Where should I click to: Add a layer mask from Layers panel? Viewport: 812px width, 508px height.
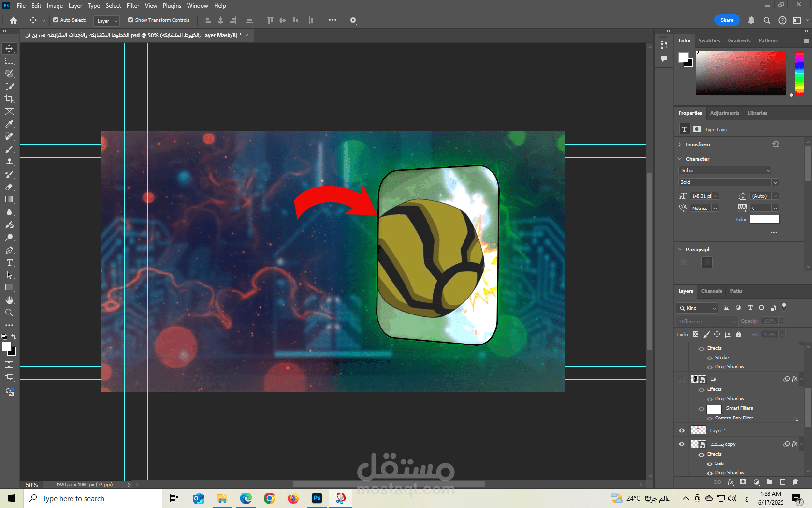[743, 482]
